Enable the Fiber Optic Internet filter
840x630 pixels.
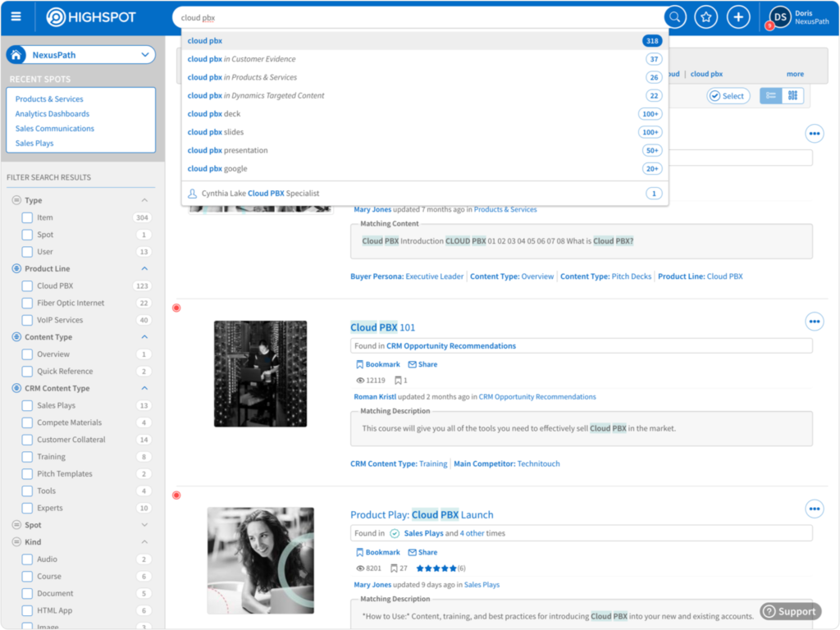pyautogui.click(x=27, y=304)
